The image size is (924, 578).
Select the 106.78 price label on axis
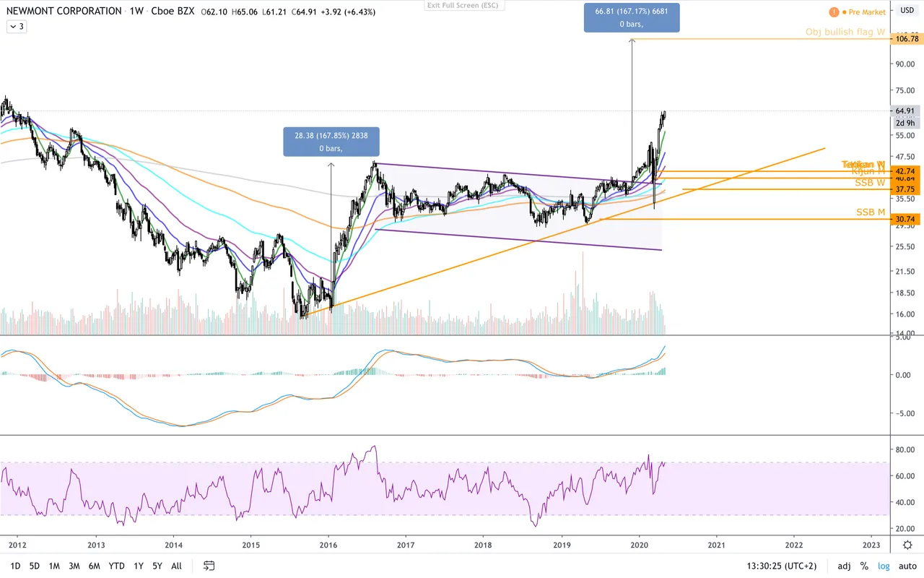point(905,38)
